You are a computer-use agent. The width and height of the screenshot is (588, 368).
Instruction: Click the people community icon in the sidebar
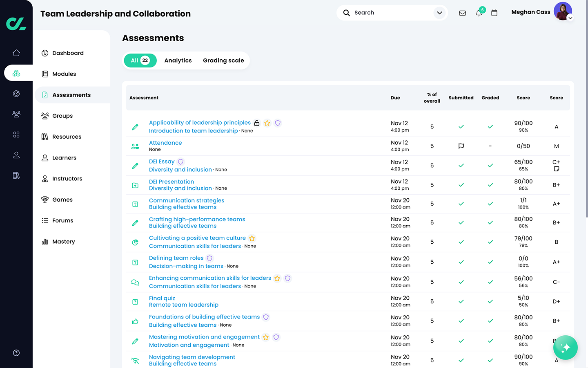[16, 114]
